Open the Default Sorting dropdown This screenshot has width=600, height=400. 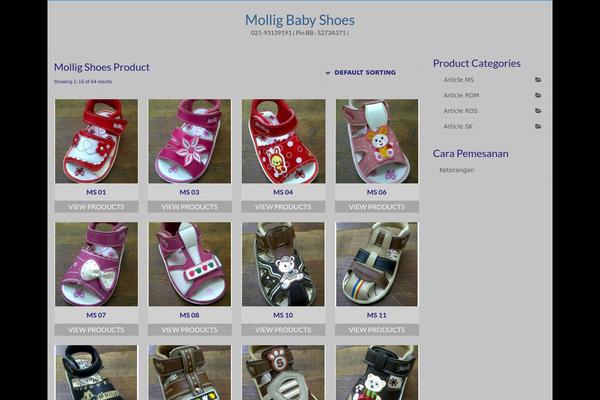[x=360, y=72]
